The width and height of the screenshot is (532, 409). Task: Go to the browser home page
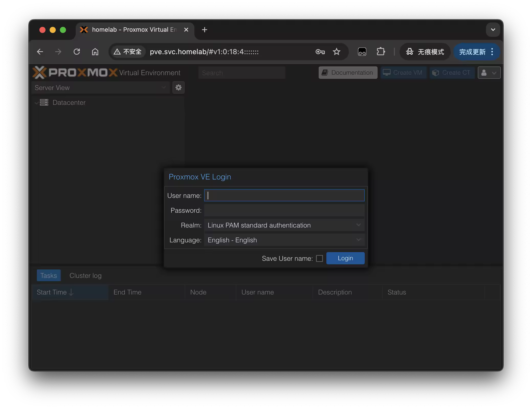point(95,52)
